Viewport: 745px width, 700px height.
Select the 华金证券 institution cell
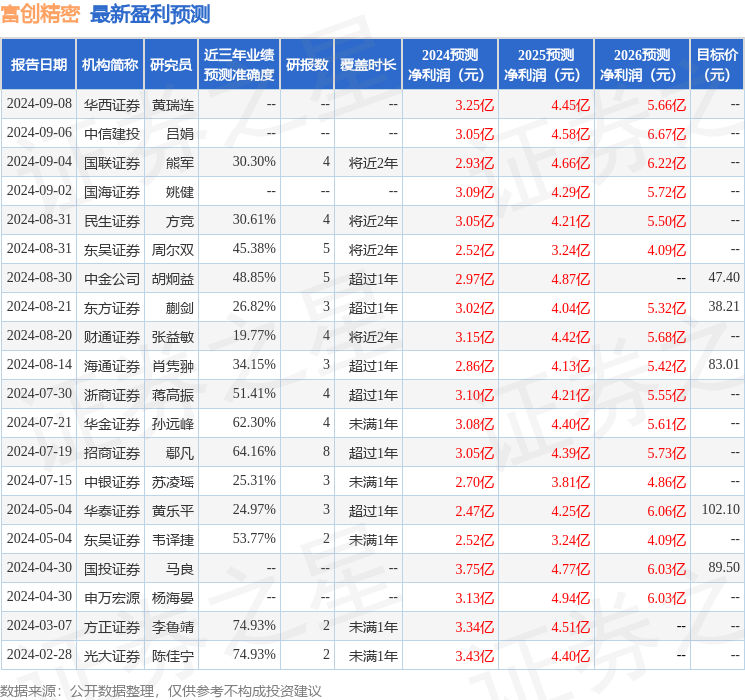112,424
